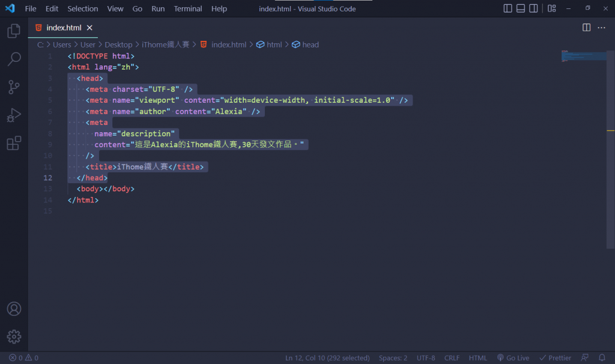Click the <!DOCTYPE html> line

(x=101, y=56)
